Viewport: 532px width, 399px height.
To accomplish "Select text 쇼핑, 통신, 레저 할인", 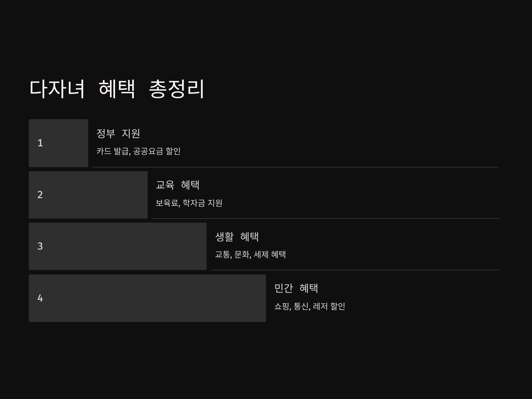I will click(x=310, y=306).
